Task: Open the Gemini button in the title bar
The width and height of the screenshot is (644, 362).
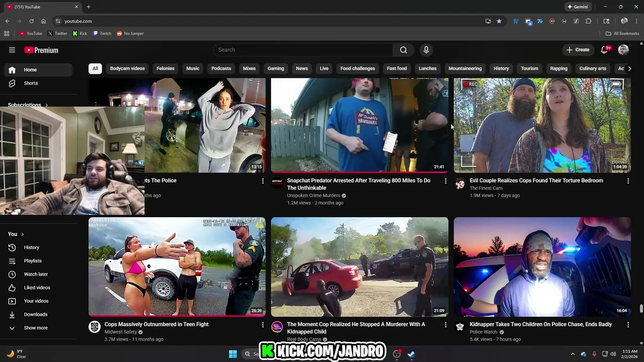Action: coord(578,7)
